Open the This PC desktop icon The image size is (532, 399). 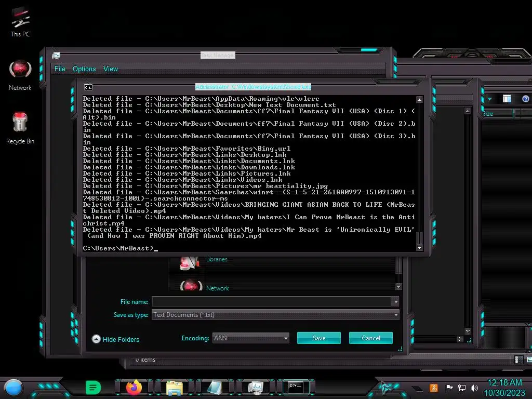click(x=20, y=22)
